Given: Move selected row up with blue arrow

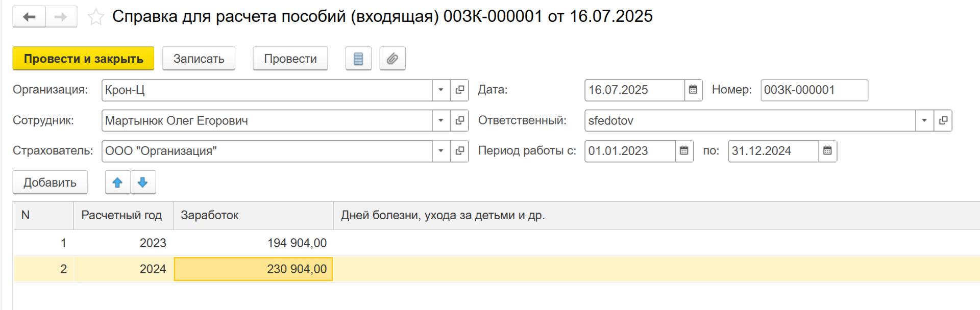Looking at the screenshot, I should click(117, 183).
